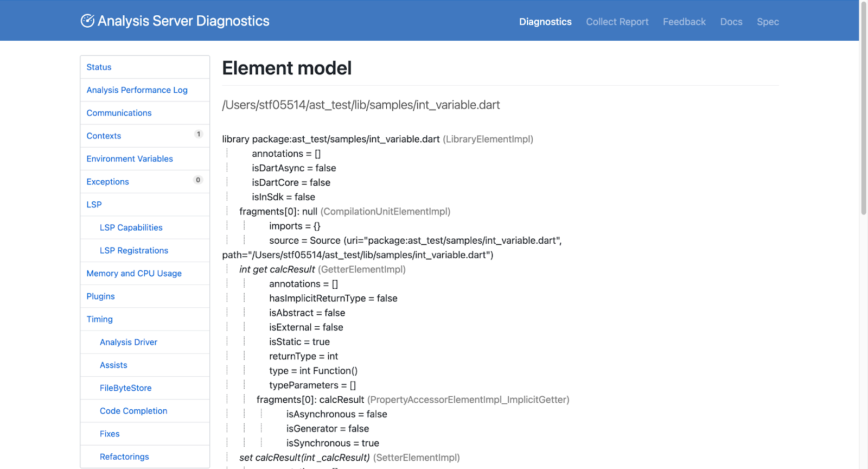Screen dimensions: 868x469
Task: Open Contexts sidebar item
Action: pyautogui.click(x=104, y=136)
